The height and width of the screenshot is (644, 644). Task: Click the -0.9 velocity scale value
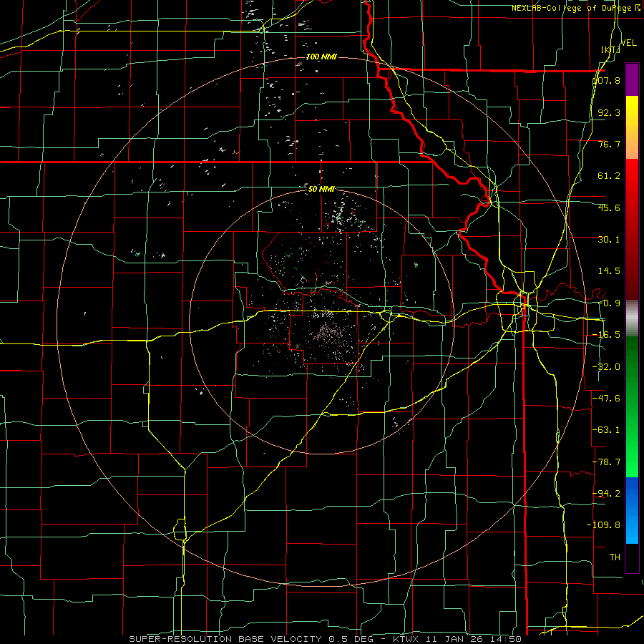pyautogui.click(x=609, y=303)
